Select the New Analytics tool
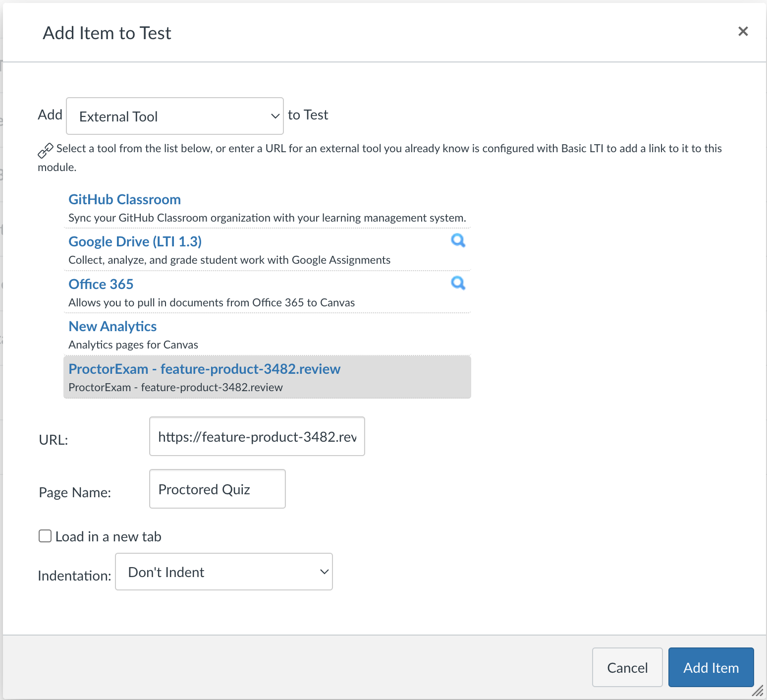The width and height of the screenshot is (767, 700). click(112, 326)
